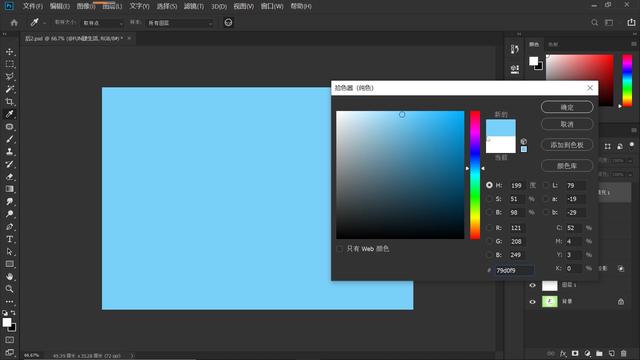Image resolution: width=640 pixels, height=360 pixels.
Task: Open the File menu
Action: pyautogui.click(x=33, y=6)
